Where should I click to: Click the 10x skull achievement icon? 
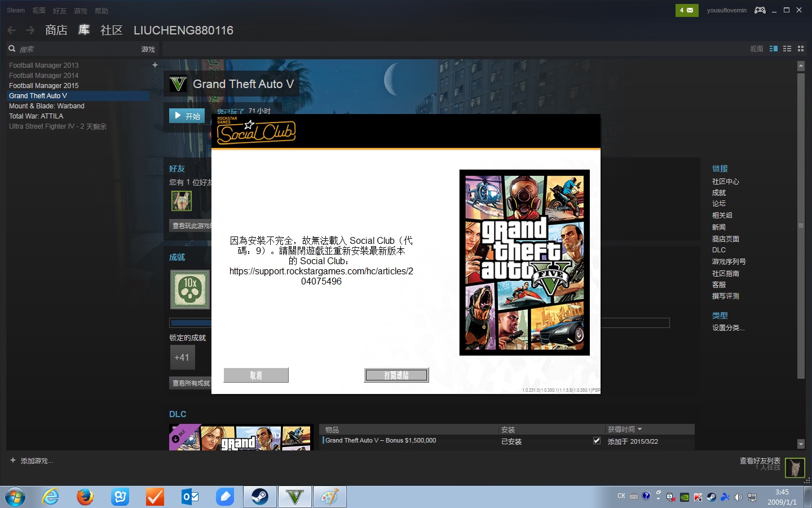tap(190, 290)
